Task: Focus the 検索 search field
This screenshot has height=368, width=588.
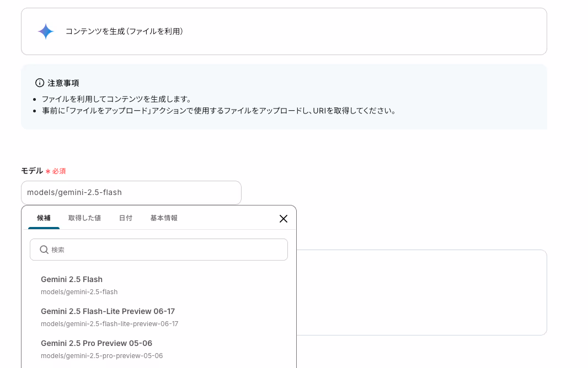Action: pyautogui.click(x=159, y=250)
